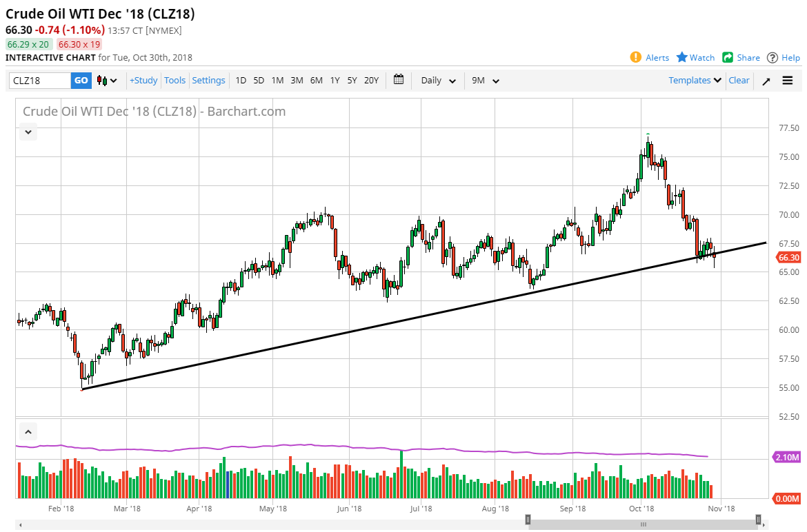Click the pop-out chart arrow icon
807x532 pixels.
coord(766,81)
